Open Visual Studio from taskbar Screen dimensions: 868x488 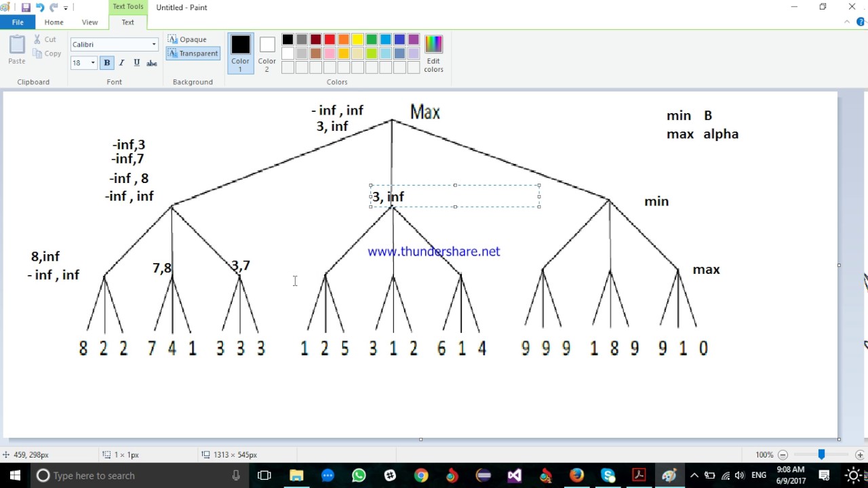[514, 475]
